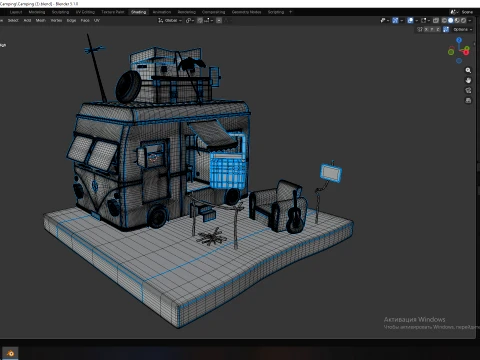Open the Face menu

pyautogui.click(x=85, y=20)
